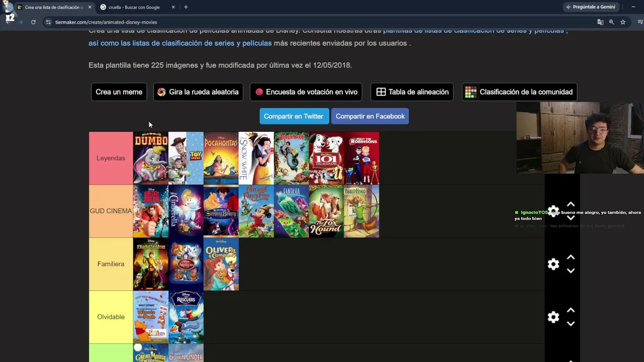
Task: Open site information icon beside the URL
Action: click(x=48, y=22)
